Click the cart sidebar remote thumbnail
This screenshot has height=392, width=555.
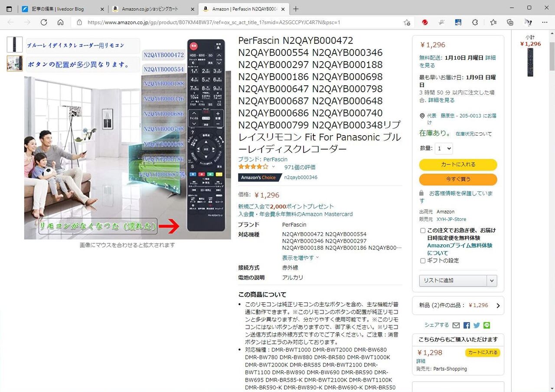click(530, 62)
